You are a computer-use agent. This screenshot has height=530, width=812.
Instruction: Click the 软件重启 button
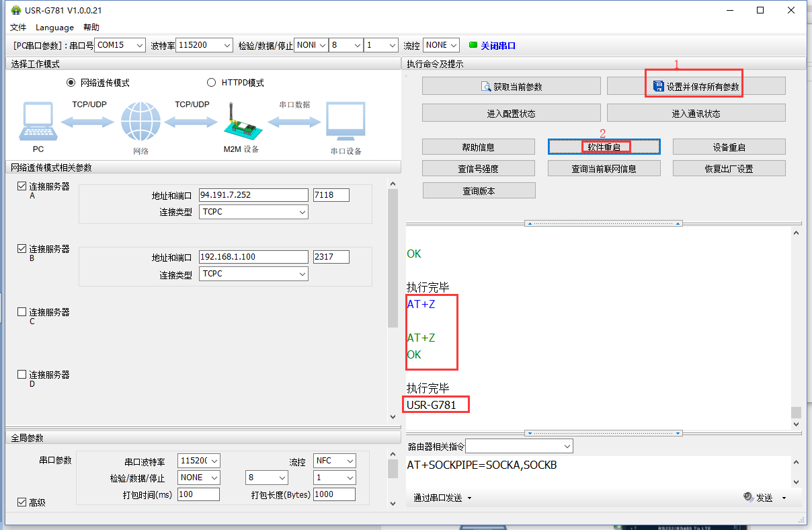[604, 147]
